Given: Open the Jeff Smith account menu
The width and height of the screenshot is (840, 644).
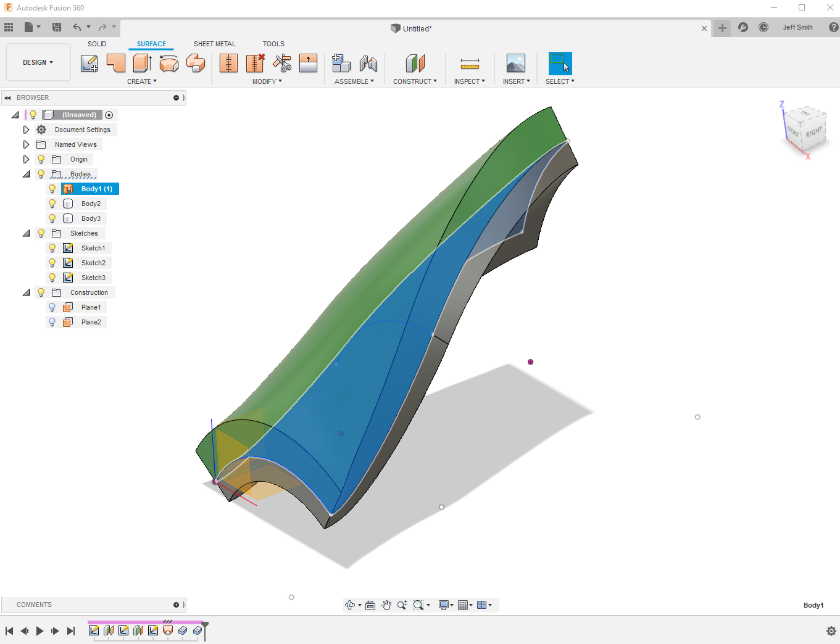Looking at the screenshot, I should click(x=797, y=27).
